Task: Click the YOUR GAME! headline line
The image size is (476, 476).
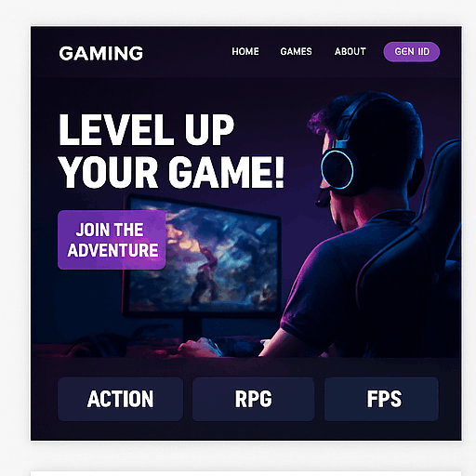Action: point(171,172)
